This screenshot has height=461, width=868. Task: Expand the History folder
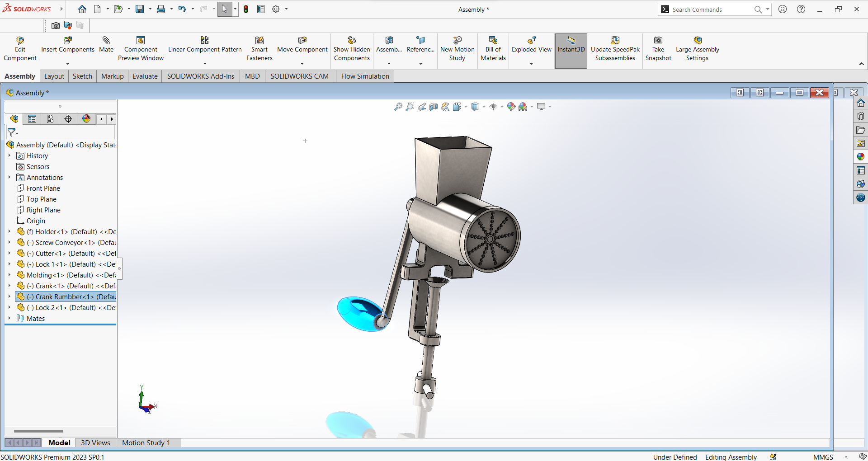coord(9,155)
